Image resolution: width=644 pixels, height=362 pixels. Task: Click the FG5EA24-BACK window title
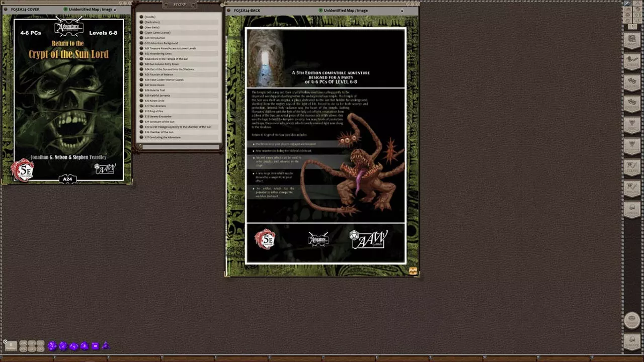246,11
